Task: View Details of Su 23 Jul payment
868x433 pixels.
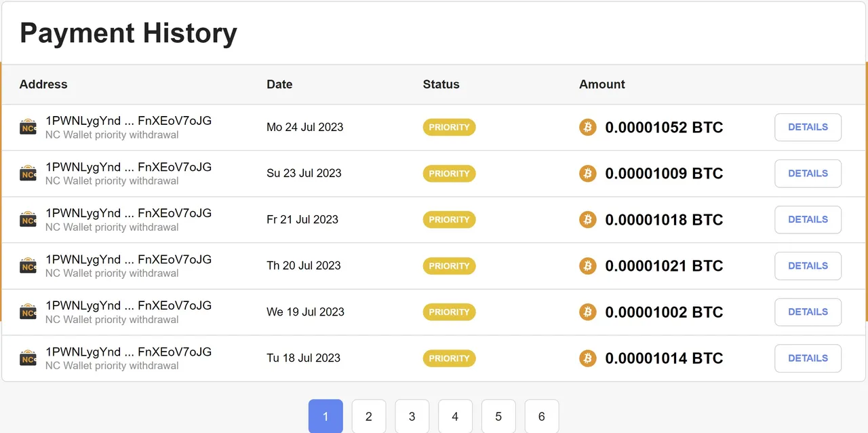Action: click(x=808, y=173)
